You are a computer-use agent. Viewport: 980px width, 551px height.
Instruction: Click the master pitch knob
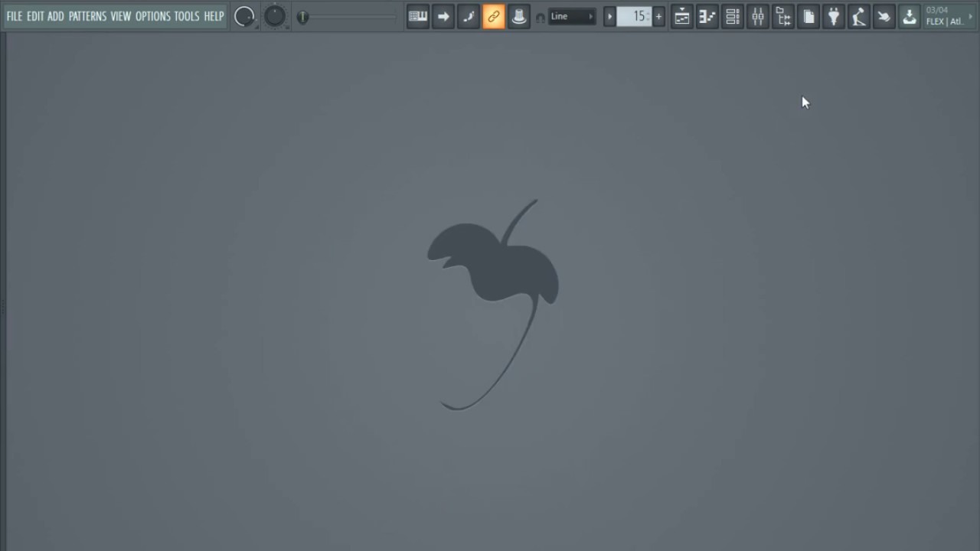[x=275, y=16]
